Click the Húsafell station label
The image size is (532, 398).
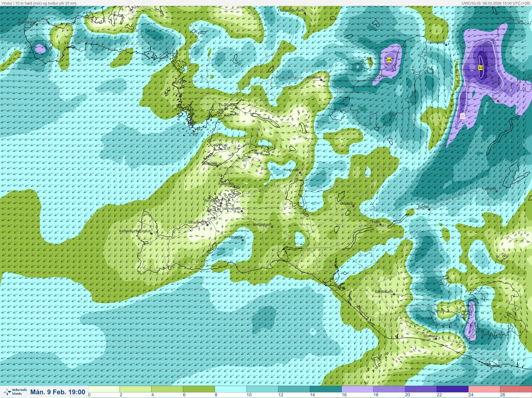(x=313, y=77)
